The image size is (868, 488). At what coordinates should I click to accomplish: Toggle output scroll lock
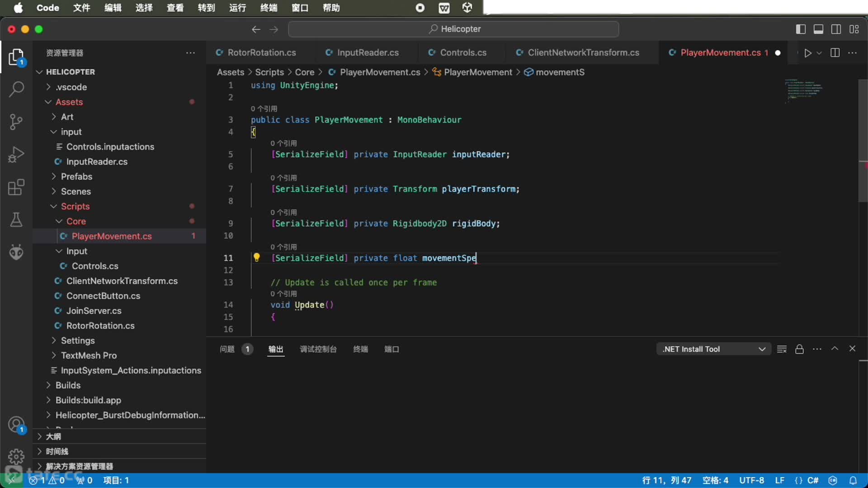[799, 349]
